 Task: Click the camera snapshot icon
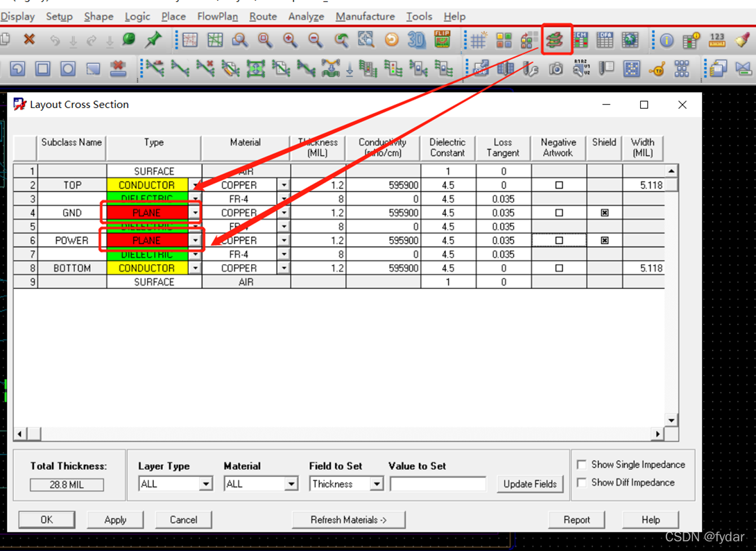point(556,69)
